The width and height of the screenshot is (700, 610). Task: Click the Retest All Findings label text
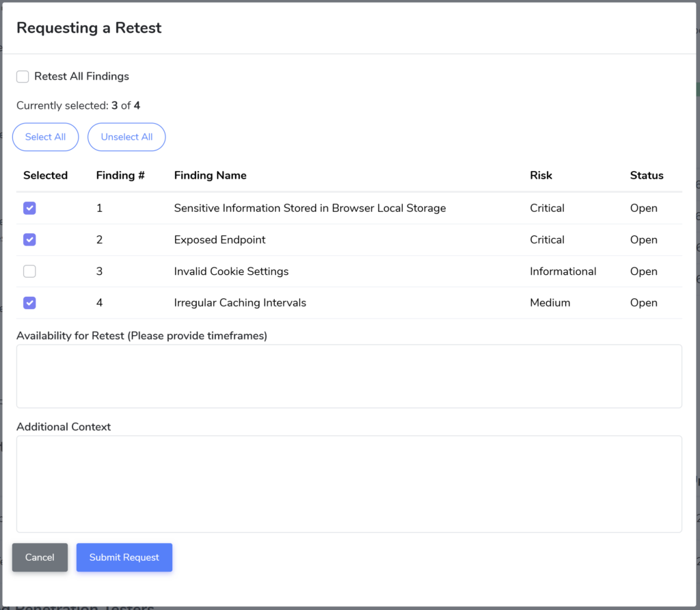[81, 77]
